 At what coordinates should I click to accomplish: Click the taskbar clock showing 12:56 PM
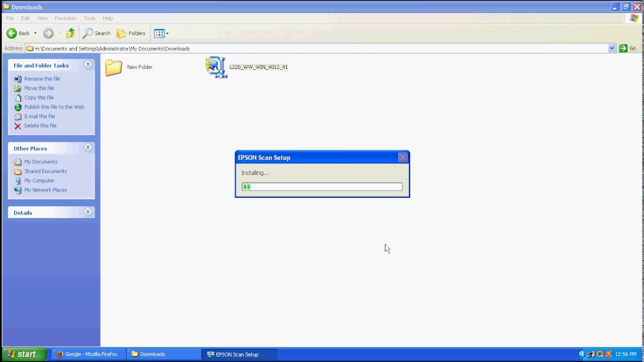tap(626, 354)
